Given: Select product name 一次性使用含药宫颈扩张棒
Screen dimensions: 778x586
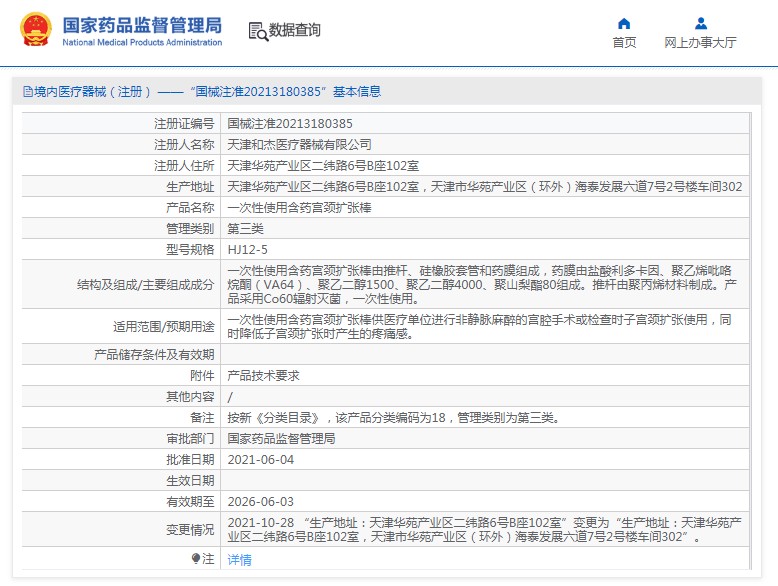Looking at the screenshot, I should coord(299,207).
